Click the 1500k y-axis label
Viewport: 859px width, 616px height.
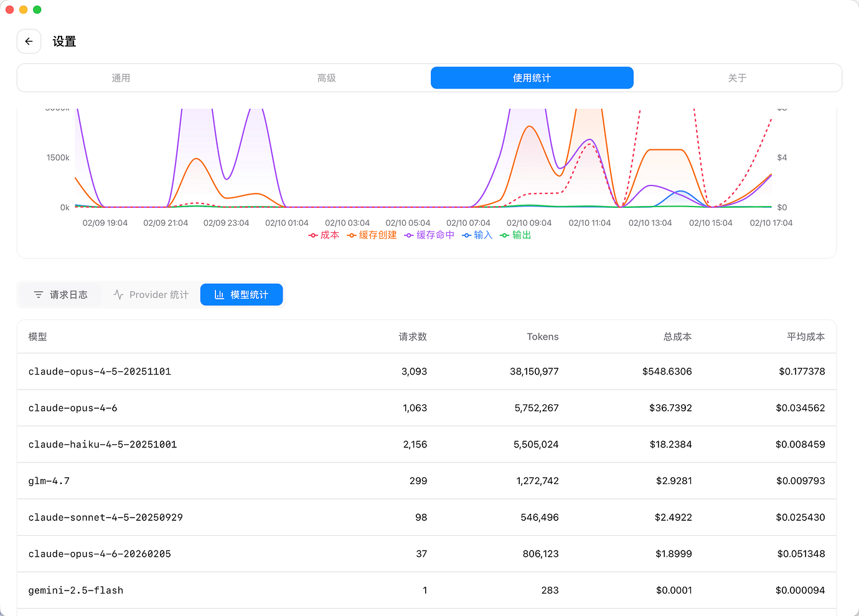58,158
